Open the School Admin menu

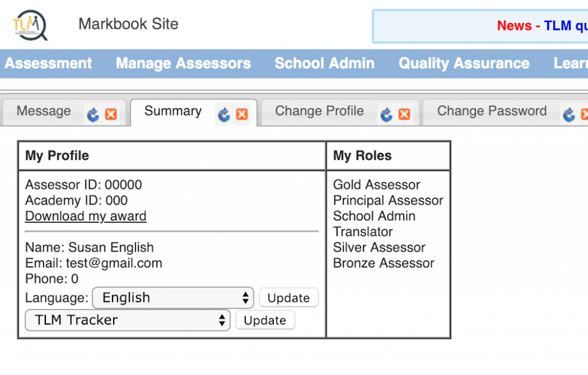(325, 63)
